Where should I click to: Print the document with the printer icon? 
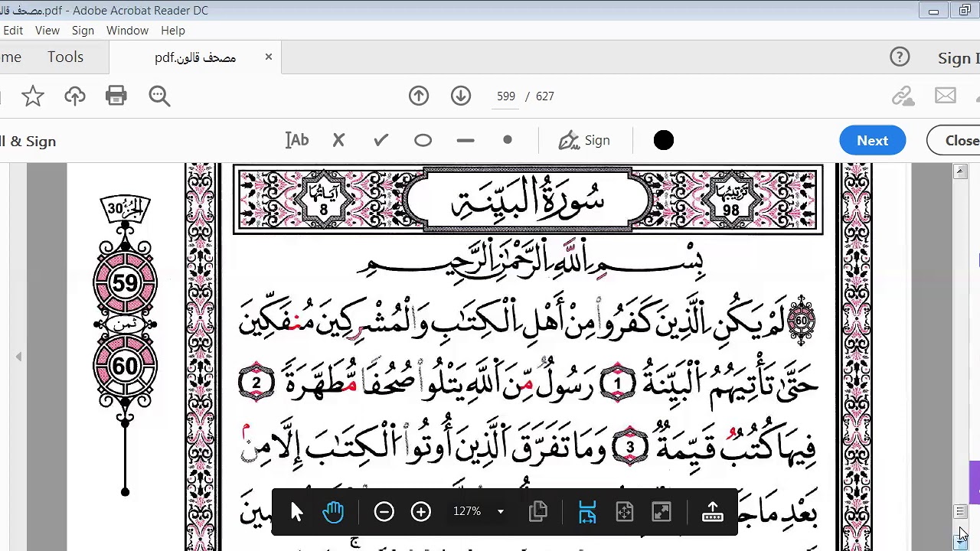click(x=116, y=96)
